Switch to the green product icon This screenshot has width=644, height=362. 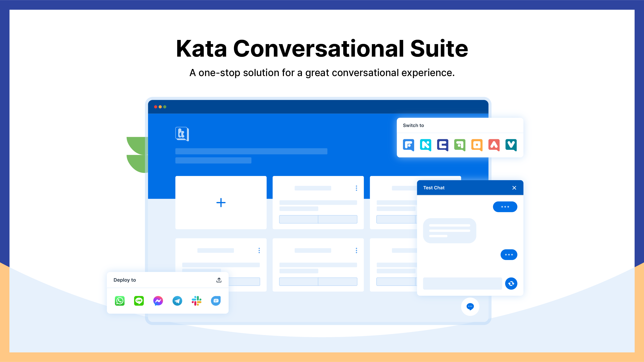(460, 145)
